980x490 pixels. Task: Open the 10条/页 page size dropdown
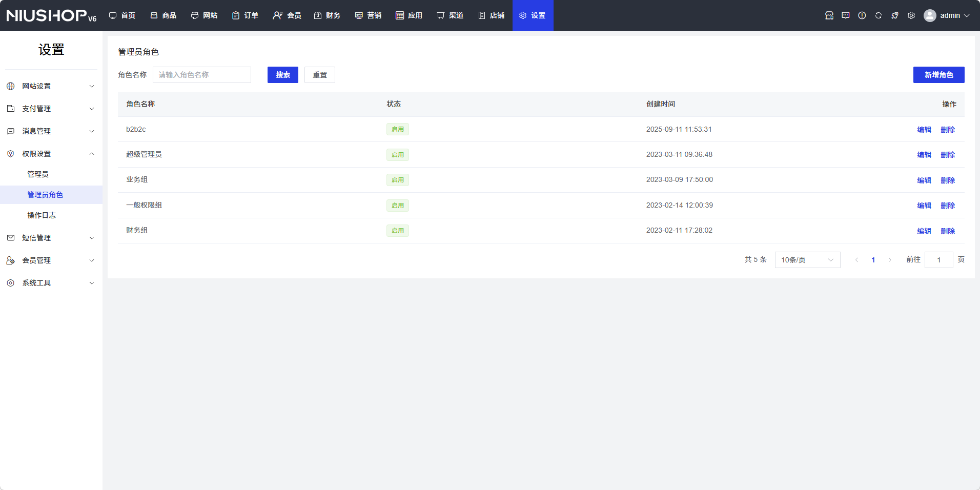(807, 260)
